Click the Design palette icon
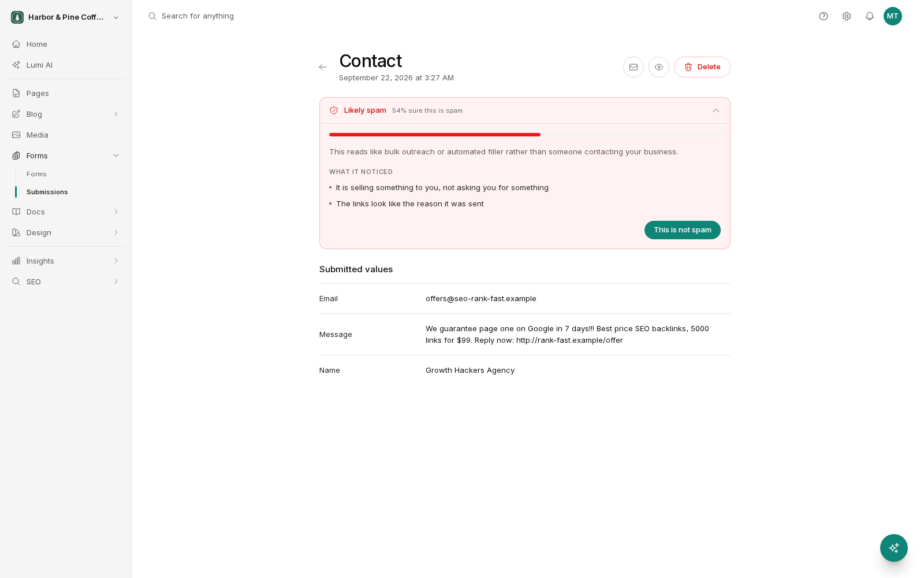Screen dimensions: 924x578 [16, 232]
